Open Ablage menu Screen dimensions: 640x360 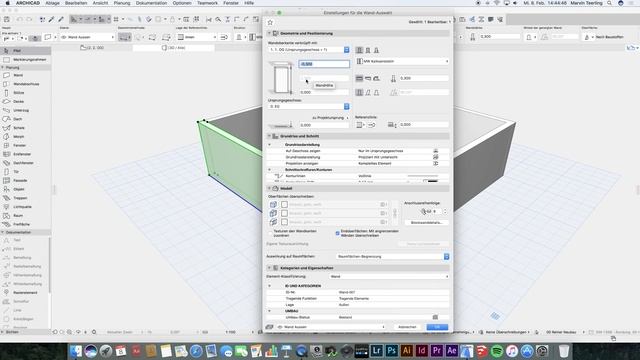[52, 3]
